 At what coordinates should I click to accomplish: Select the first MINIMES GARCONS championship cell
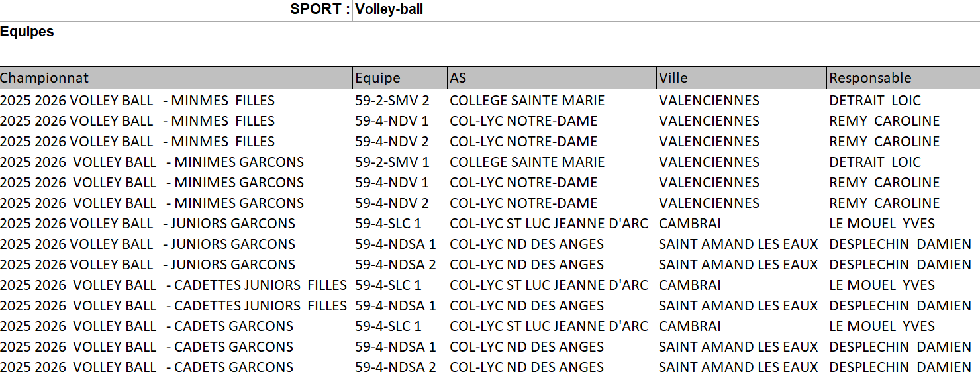(x=152, y=162)
